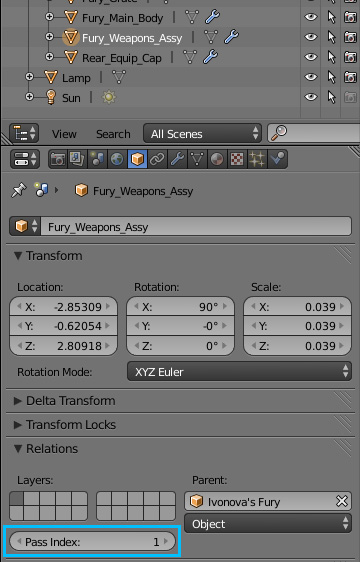The width and height of the screenshot is (360, 562).
Task: Click the Location X value field
Action: 63,307
